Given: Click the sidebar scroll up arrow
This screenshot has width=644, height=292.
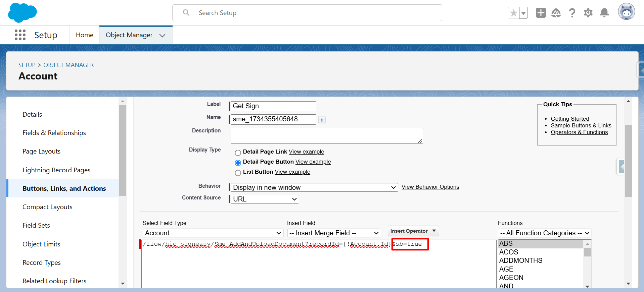Looking at the screenshot, I should 123,101.
